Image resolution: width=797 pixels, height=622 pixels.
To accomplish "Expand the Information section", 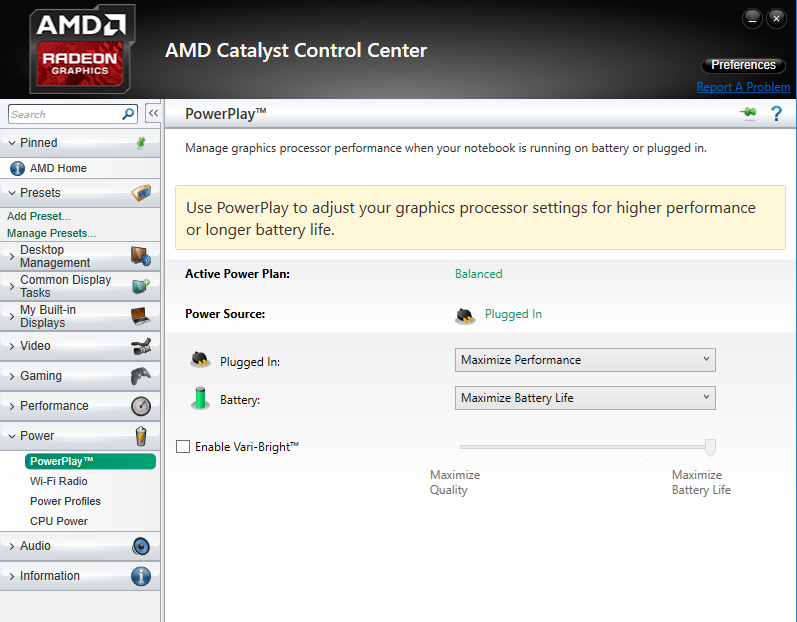I will (12, 576).
